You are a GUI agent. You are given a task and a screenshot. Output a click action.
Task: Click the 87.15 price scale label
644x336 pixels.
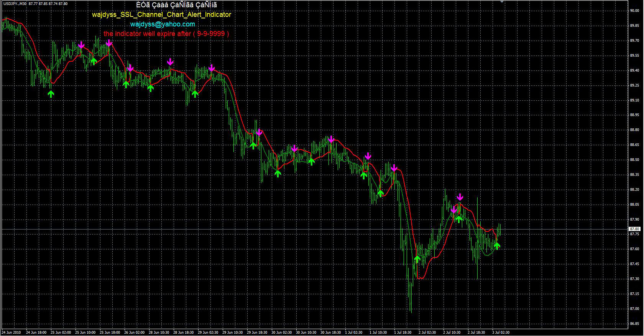(x=634, y=294)
